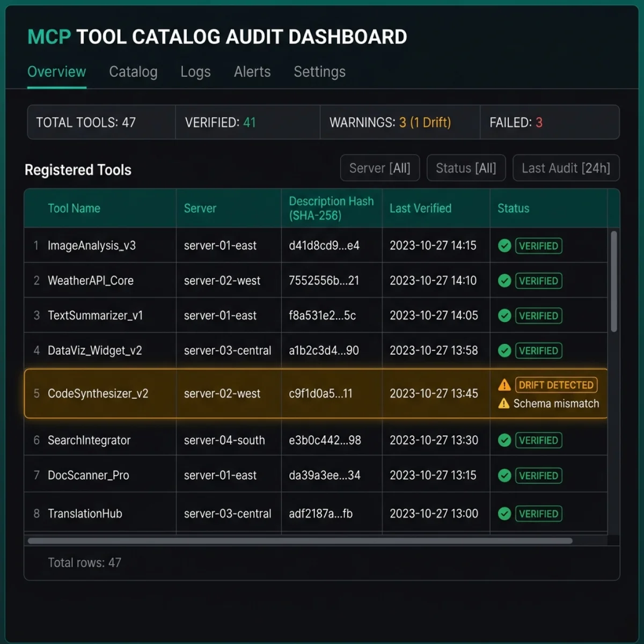644x644 pixels.
Task: Switch to the Overview tab
Action: [x=56, y=72]
